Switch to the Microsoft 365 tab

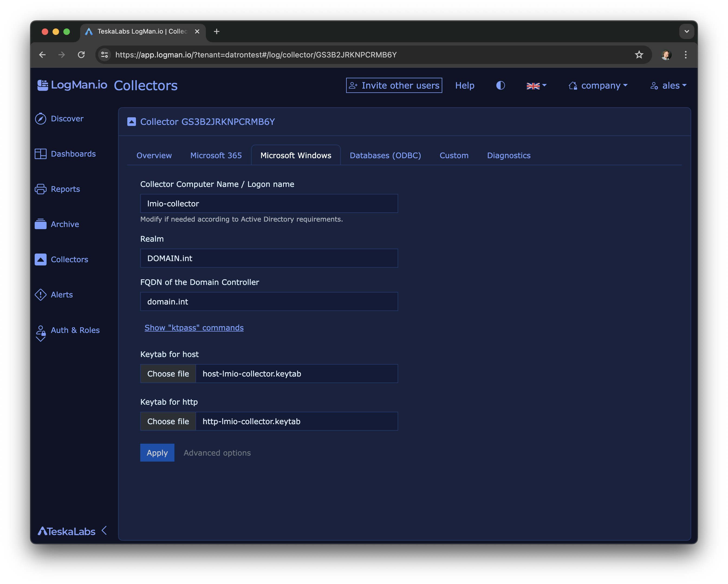coord(216,155)
